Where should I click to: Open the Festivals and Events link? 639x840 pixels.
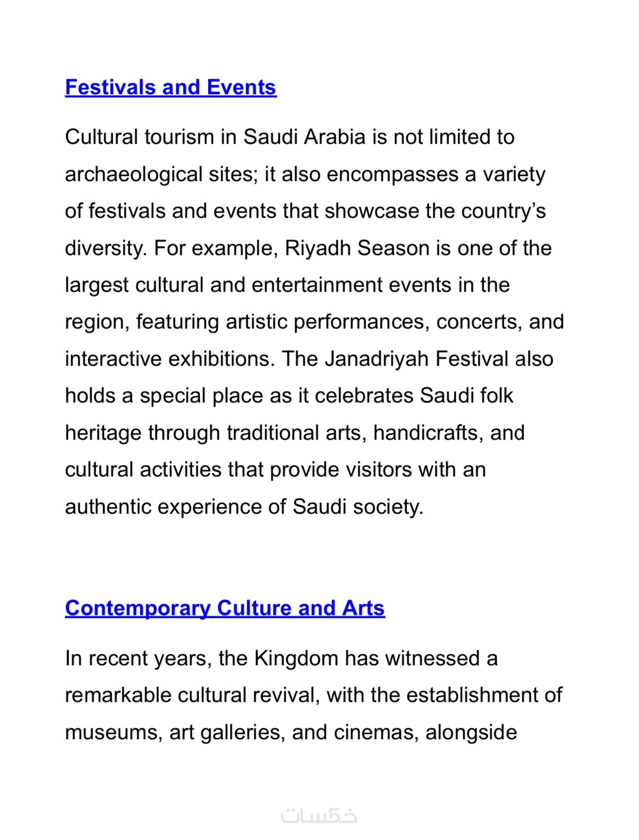coord(171,87)
